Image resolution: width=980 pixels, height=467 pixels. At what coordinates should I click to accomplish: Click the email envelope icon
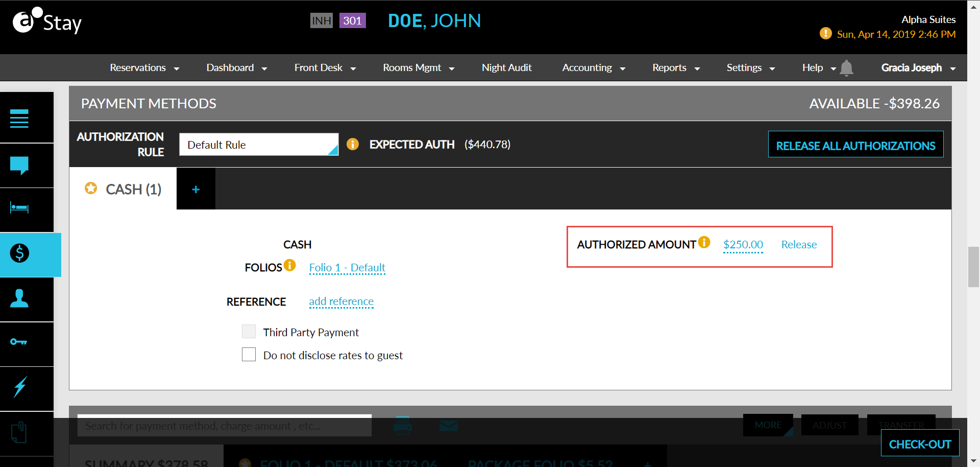click(449, 425)
